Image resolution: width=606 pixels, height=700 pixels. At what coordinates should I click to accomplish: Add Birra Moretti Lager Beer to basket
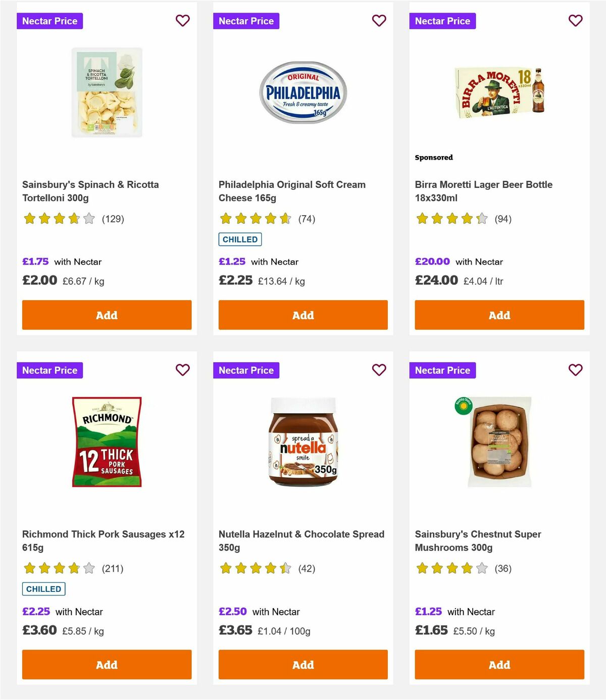499,315
